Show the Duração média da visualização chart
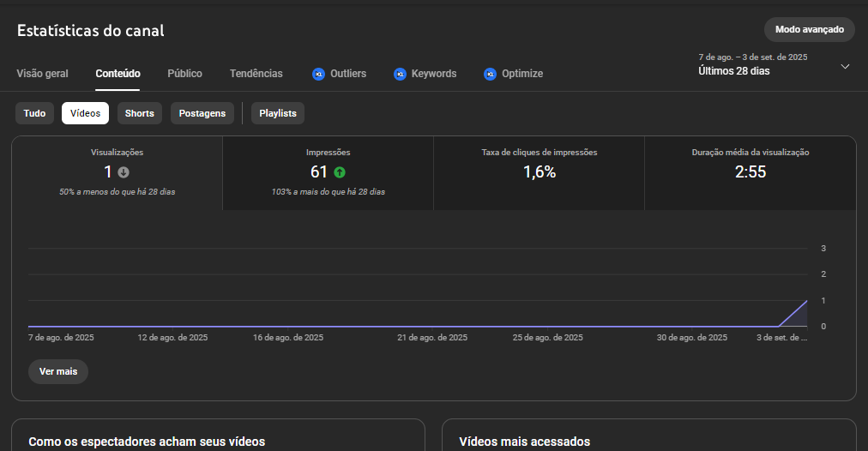Viewport: 868px width, 451px height. click(x=750, y=173)
